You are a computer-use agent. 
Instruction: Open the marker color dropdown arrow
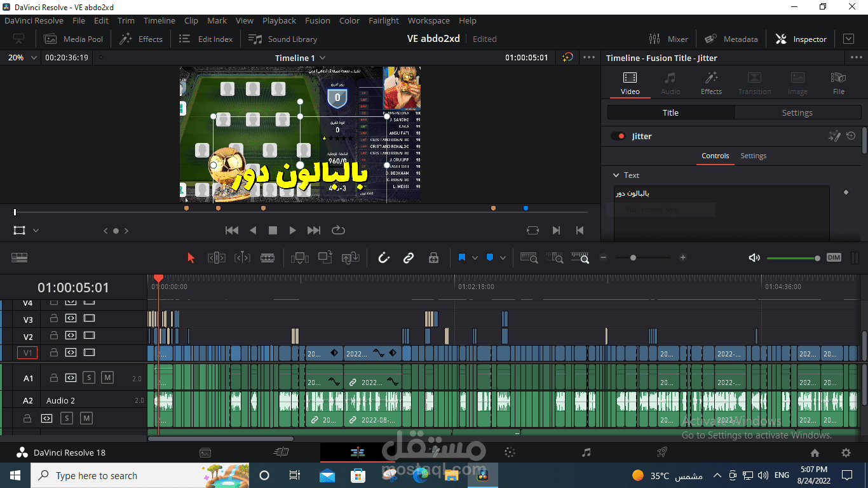pyautogui.click(x=503, y=258)
